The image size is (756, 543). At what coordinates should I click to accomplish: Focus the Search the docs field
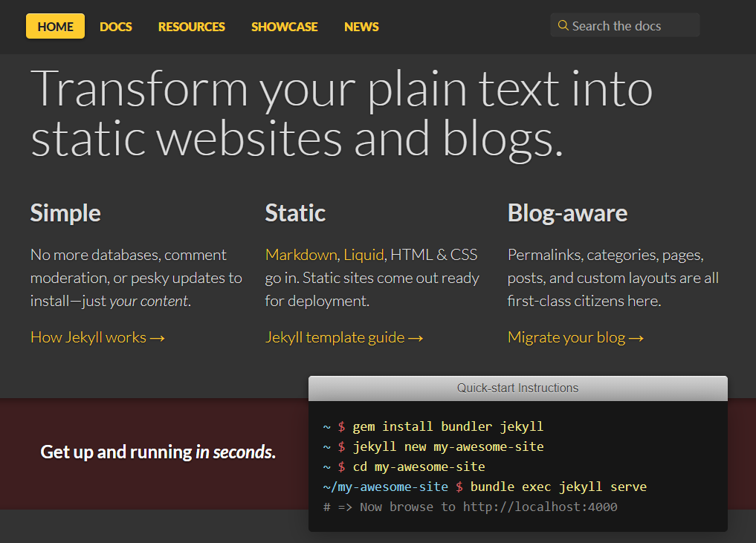(625, 25)
